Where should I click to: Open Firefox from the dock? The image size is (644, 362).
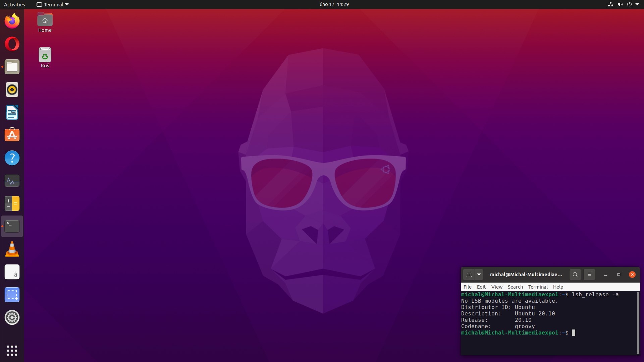pyautogui.click(x=12, y=21)
